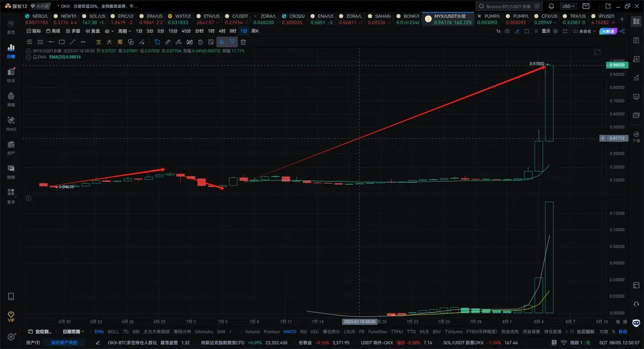Screen dimensions: 644x349
Task: Expand the 周期 period dropdown
Action: click(x=123, y=31)
